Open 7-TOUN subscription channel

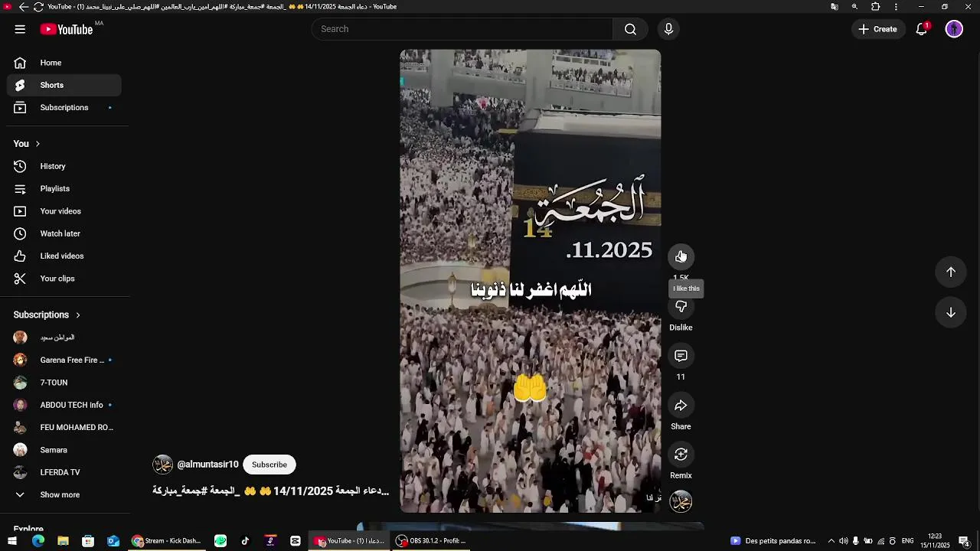tap(64, 383)
